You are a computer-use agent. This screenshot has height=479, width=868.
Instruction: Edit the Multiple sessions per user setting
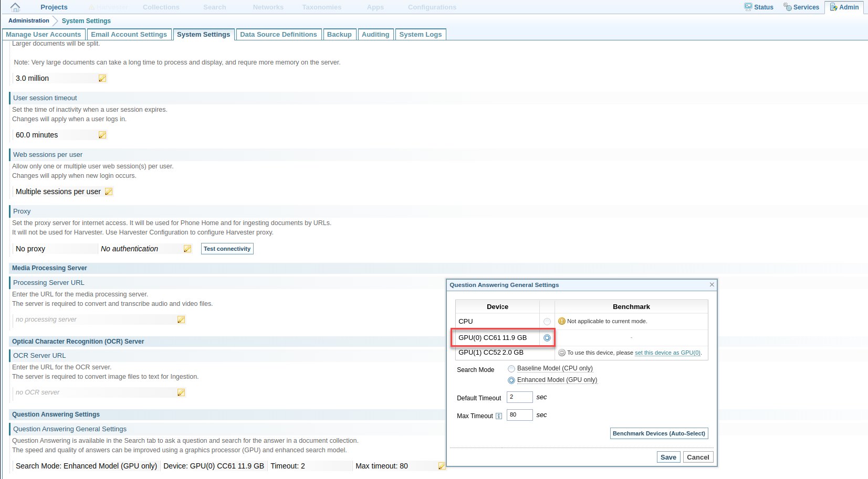point(109,191)
